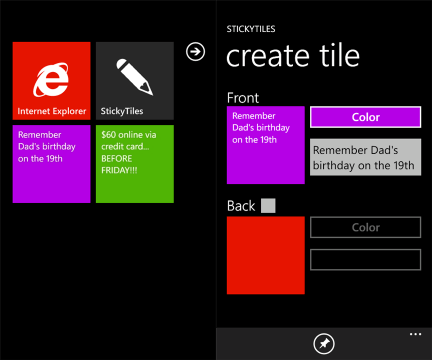Tap the circled arrow to all apps

point(195,52)
